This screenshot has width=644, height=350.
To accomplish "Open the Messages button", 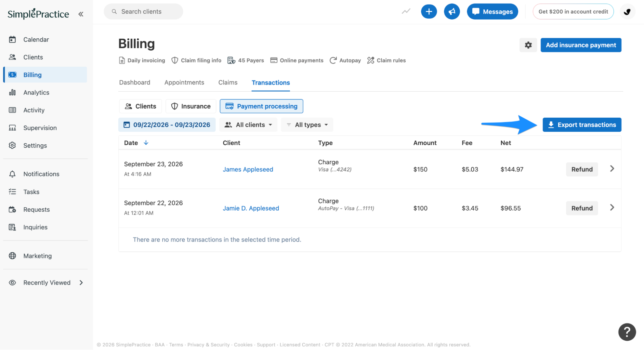I will click(492, 12).
